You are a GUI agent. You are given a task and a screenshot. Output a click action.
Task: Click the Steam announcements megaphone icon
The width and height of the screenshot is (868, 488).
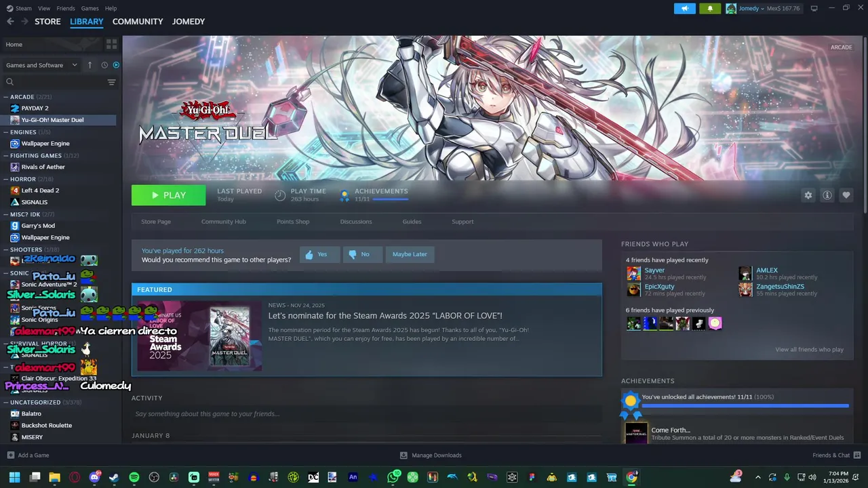pos(685,8)
